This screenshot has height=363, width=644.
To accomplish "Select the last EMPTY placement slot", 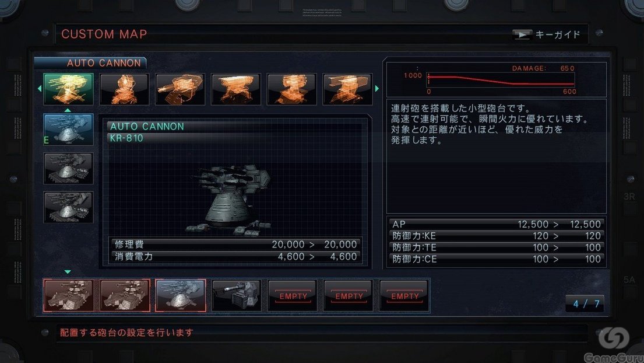I will (x=404, y=295).
